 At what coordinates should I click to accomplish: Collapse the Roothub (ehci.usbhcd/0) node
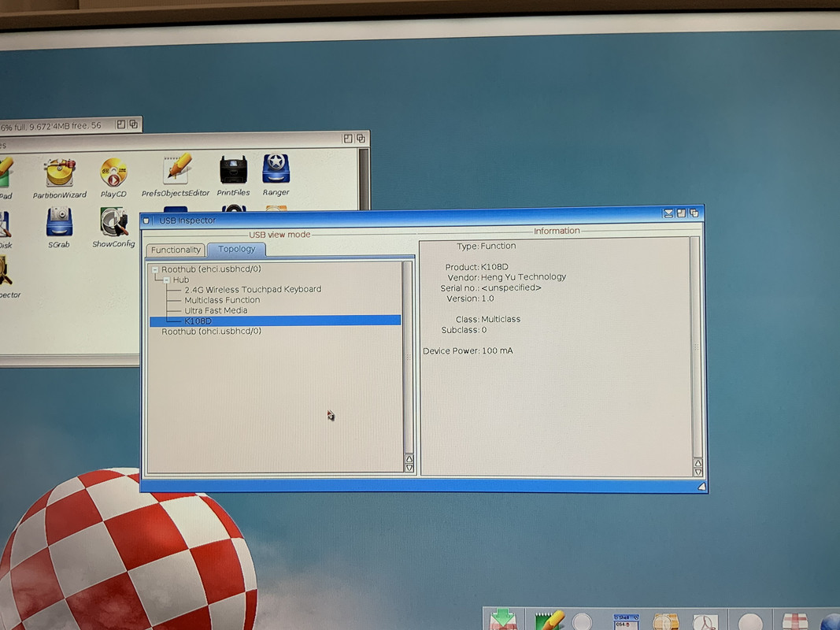click(x=155, y=269)
